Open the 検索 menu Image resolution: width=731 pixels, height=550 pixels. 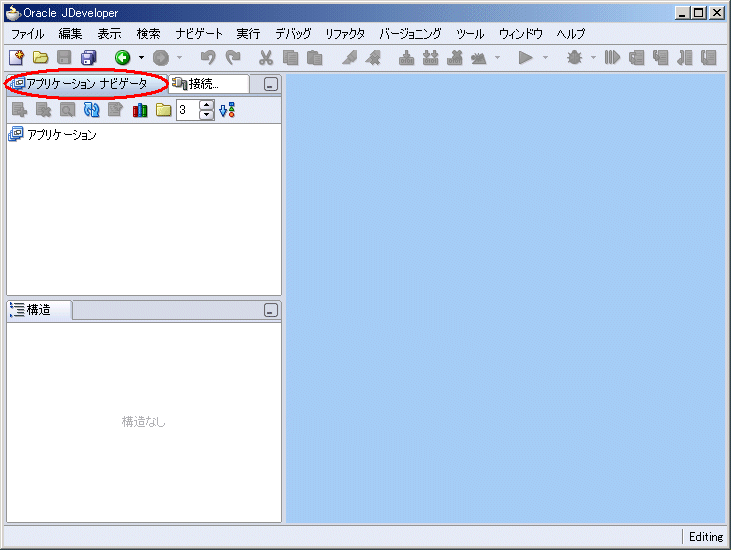148,34
